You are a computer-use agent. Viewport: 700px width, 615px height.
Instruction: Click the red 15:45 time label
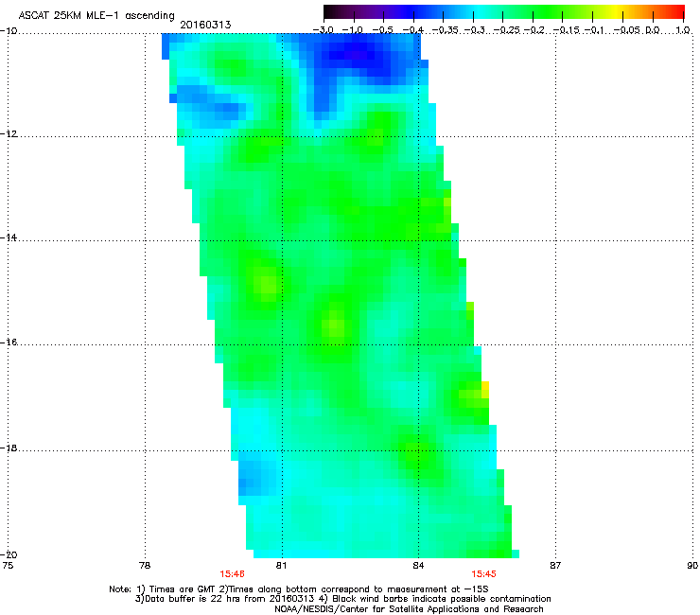(x=484, y=574)
